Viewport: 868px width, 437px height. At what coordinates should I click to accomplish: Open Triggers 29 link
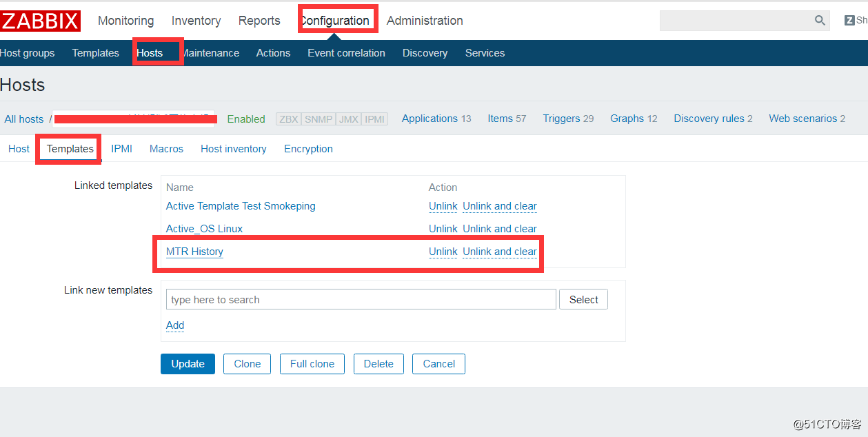[568, 119]
